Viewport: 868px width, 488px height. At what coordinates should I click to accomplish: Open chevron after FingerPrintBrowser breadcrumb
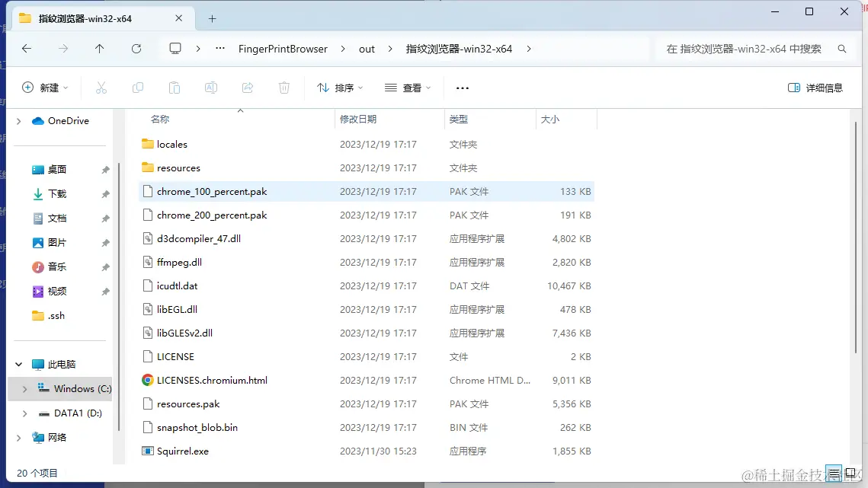[343, 49]
